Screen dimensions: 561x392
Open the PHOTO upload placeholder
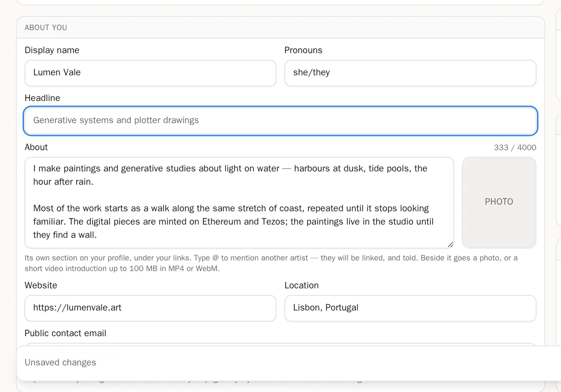[499, 202]
